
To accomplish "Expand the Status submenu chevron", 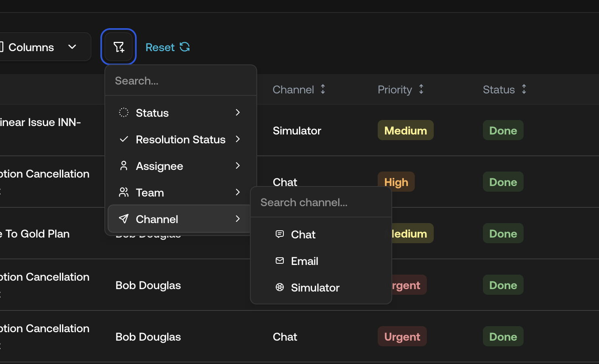I will click(238, 113).
